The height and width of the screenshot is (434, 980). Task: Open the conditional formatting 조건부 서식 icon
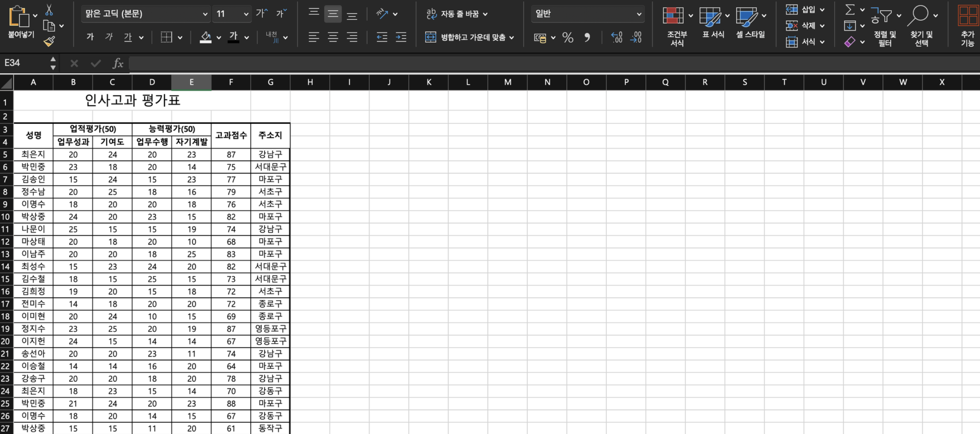click(673, 16)
